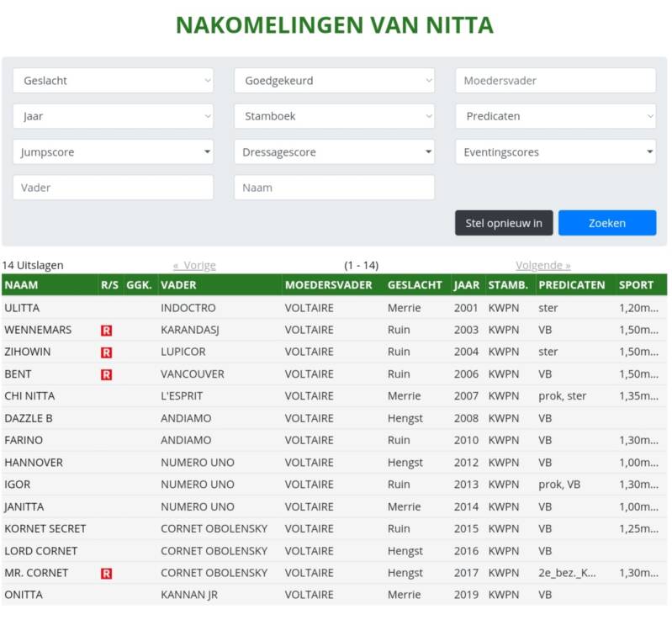The width and height of the screenshot is (672, 620).
Task: Sort by the STAMB. column header
Action: (x=508, y=285)
